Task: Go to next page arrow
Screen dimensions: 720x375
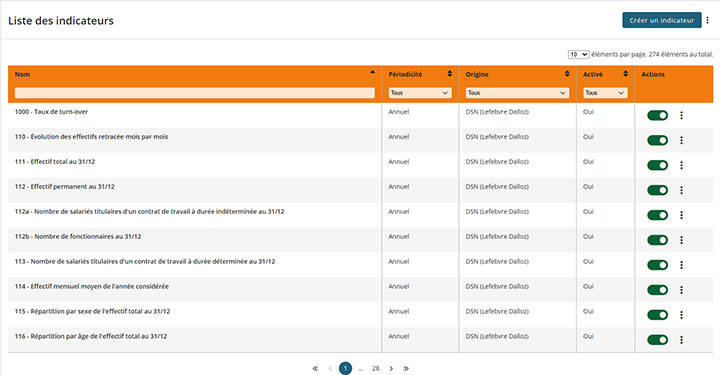Action: (x=391, y=368)
